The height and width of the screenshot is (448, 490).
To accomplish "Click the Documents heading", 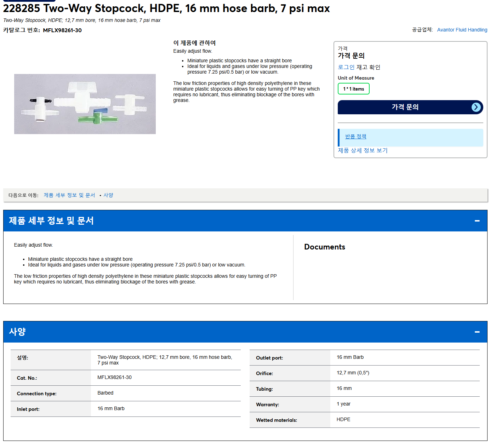I will (x=325, y=247).
